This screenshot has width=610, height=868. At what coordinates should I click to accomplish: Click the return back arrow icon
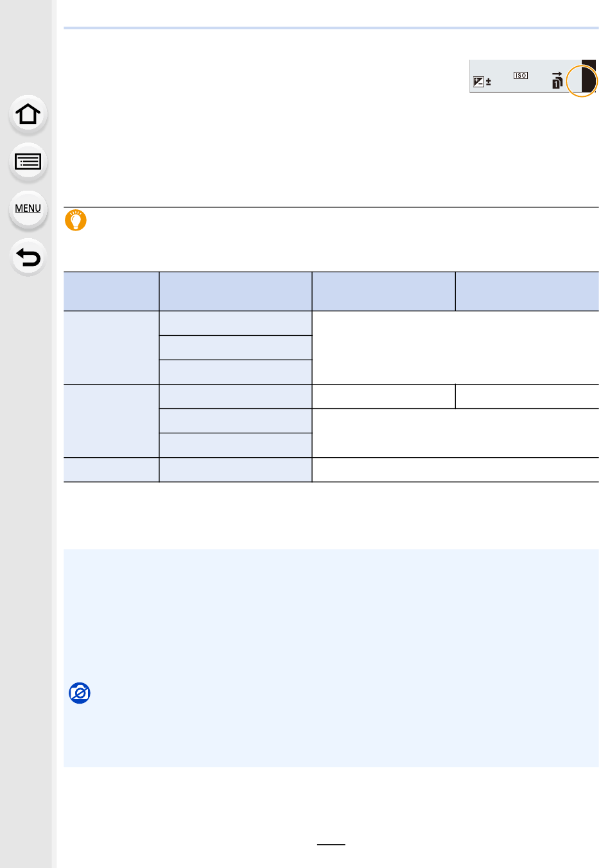coord(28,257)
